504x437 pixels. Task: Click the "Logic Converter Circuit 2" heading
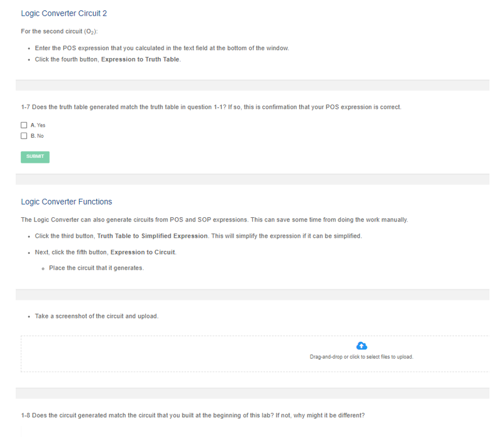click(x=64, y=13)
